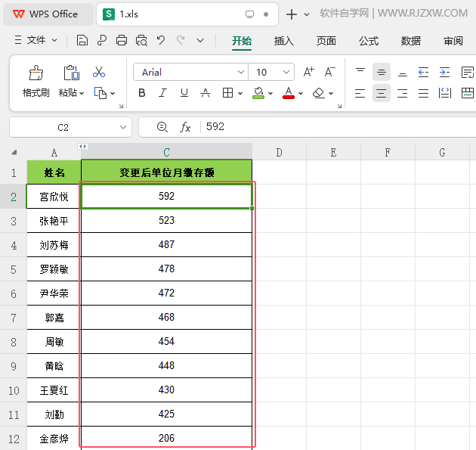Expand the Clear eraser dropdown arrow

point(331,93)
